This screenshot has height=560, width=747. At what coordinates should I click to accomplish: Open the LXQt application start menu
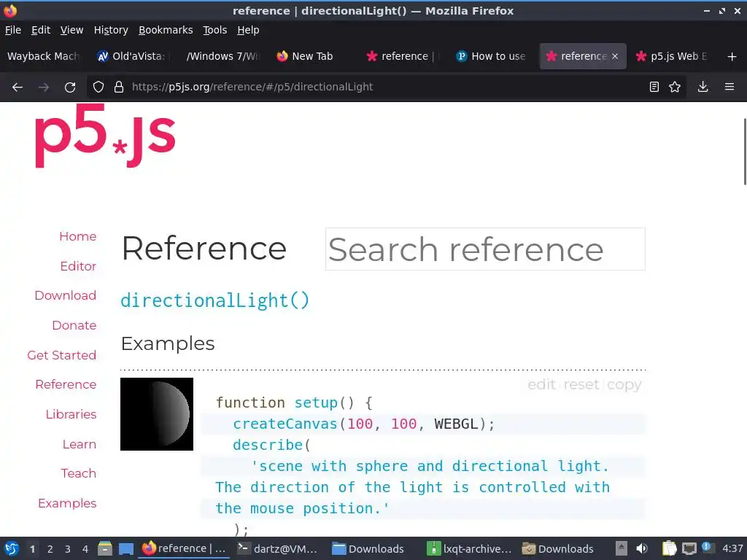(x=12, y=548)
